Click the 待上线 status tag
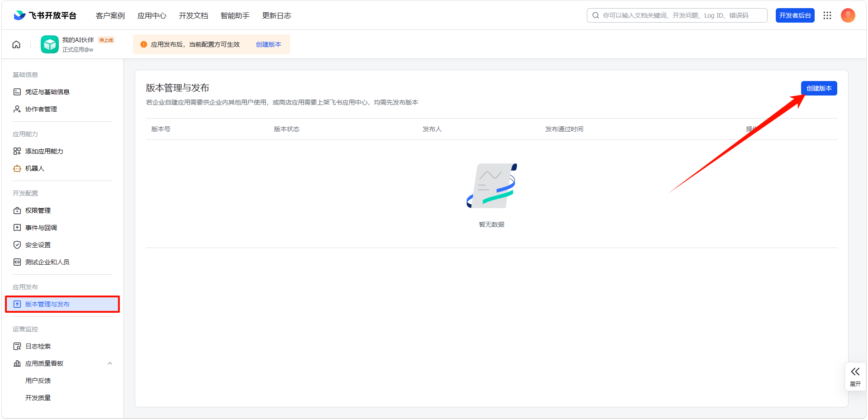The height and width of the screenshot is (420, 868). click(106, 40)
